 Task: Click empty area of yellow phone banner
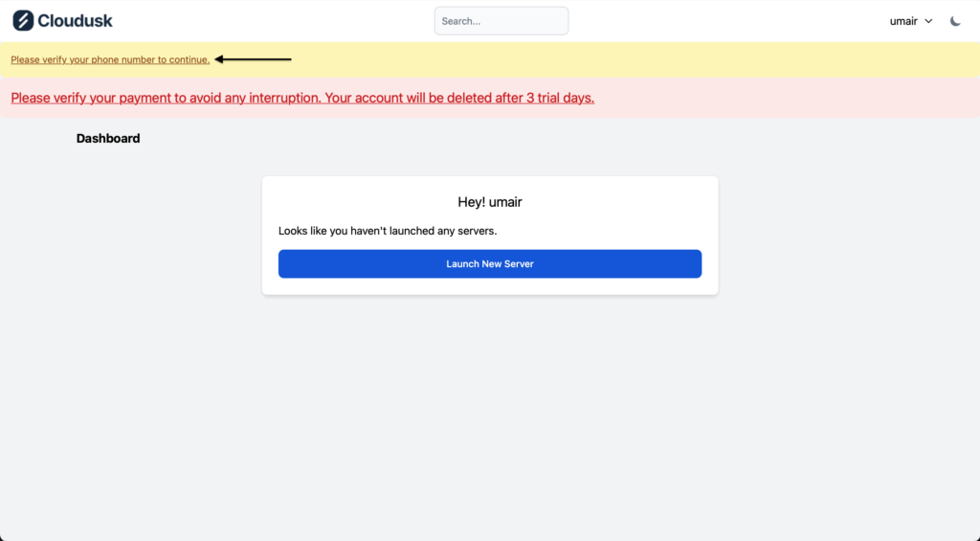pos(622,59)
